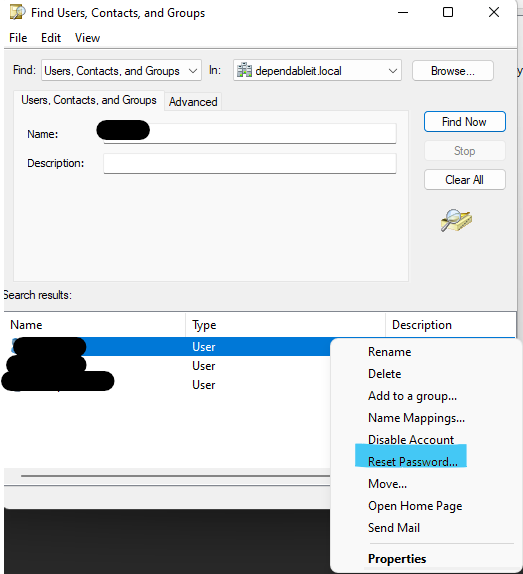Click the magnifying glass search animation icon
This screenshot has height=574, width=523.
click(x=456, y=220)
